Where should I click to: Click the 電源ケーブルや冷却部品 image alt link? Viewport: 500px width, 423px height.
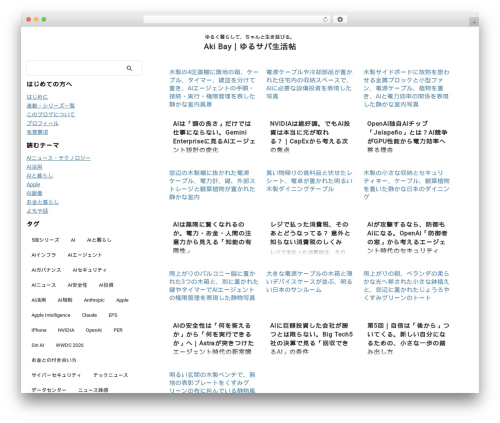(x=309, y=84)
